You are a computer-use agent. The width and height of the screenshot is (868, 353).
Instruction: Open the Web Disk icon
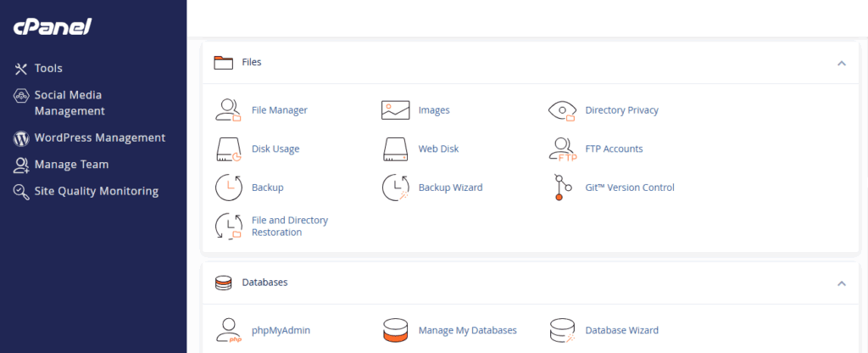coord(396,149)
